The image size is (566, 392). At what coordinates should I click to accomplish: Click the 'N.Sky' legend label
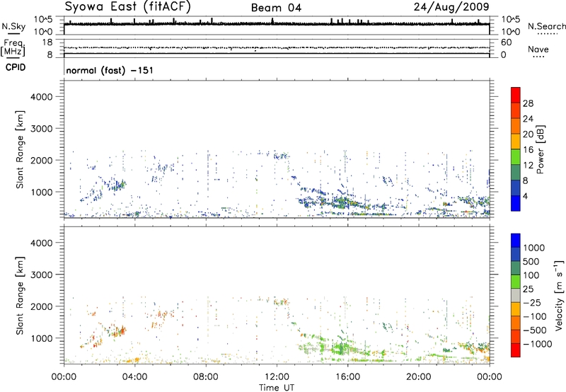click(13, 26)
